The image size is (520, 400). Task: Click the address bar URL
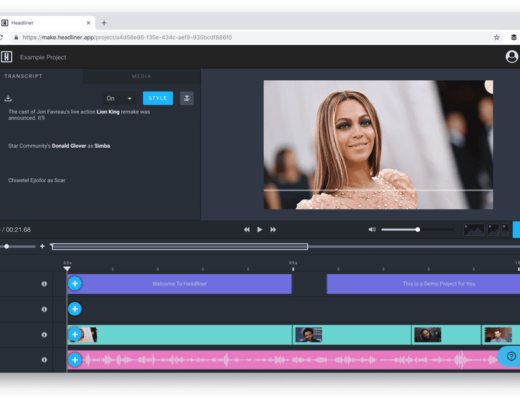[127, 37]
